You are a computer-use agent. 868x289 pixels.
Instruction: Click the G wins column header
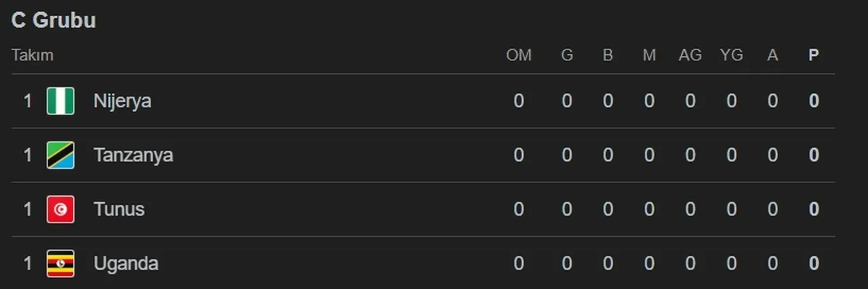(567, 56)
